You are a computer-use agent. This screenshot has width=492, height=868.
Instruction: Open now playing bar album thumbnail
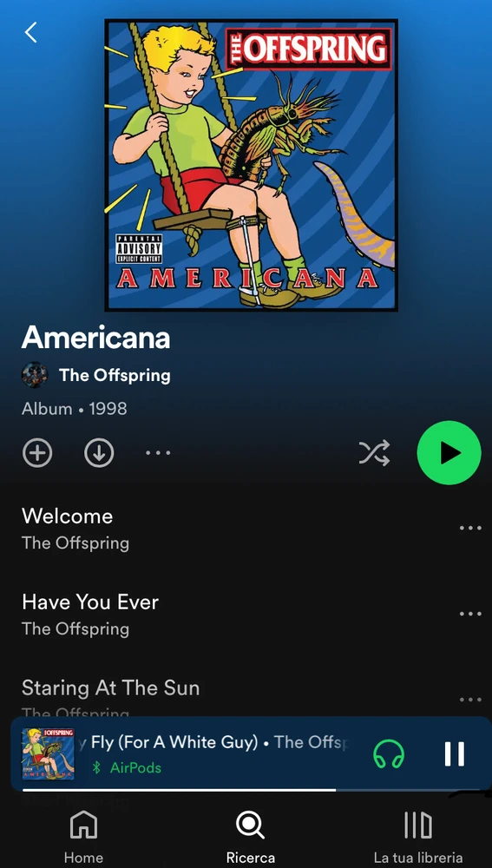pyautogui.click(x=48, y=753)
